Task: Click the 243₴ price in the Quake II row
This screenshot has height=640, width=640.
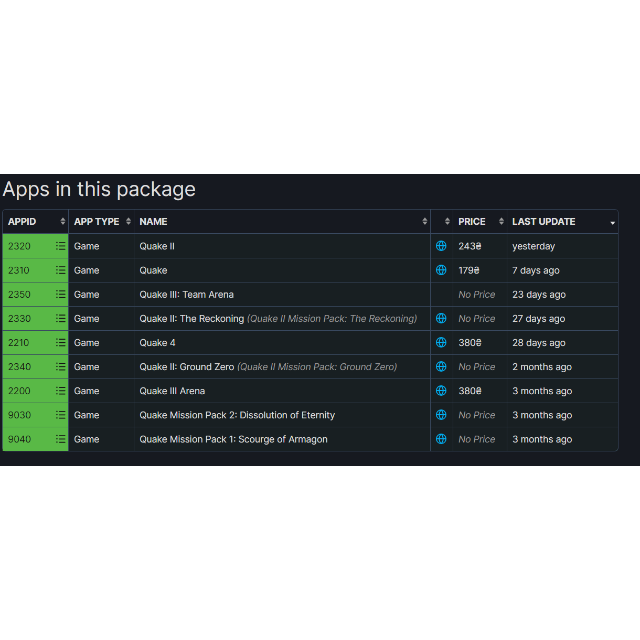Action: (x=470, y=246)
